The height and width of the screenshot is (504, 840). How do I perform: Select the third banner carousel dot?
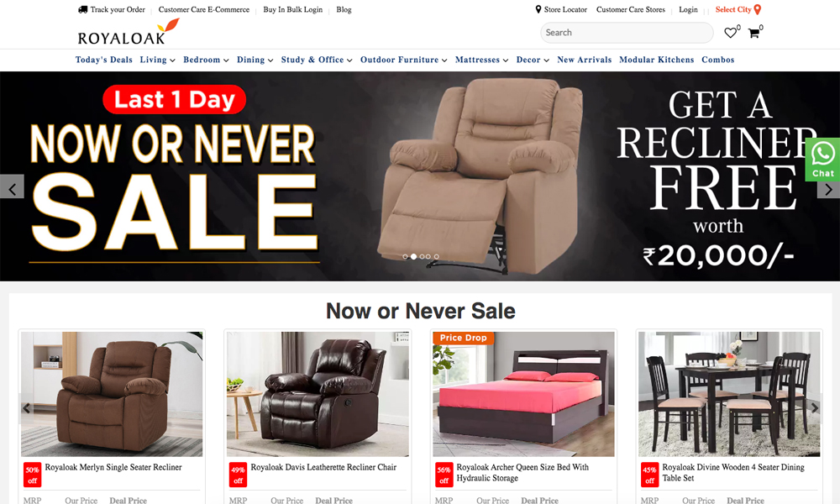423,256
